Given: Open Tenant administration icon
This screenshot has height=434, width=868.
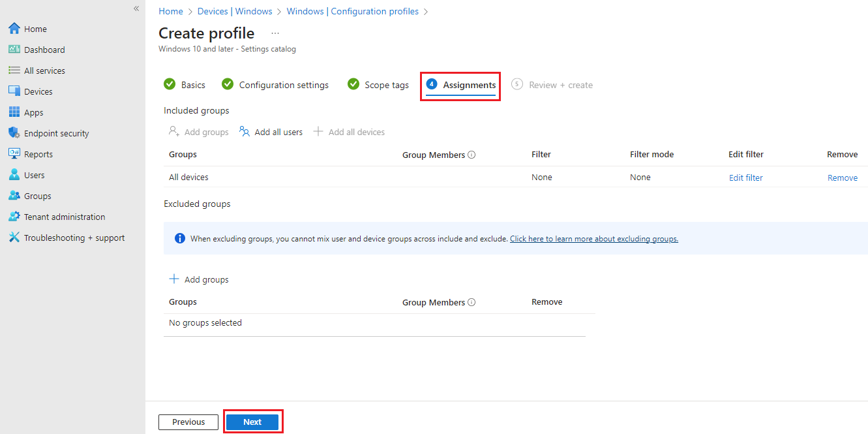Looking at the screenshot, I should pyautogui.click(x=14, y=217).
